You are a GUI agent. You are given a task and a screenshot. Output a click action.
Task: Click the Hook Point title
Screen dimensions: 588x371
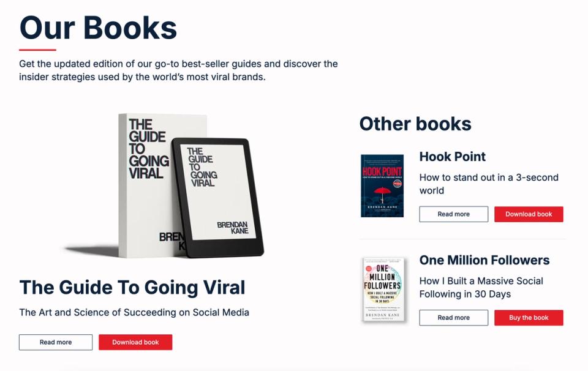click(x=452, y=156)
